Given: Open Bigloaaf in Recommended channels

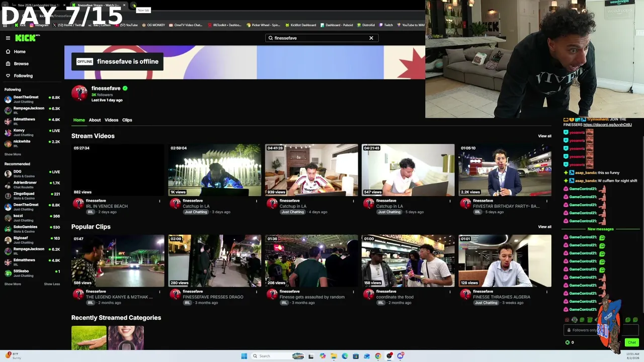Looking at the screenshot, I should [32, 240].
